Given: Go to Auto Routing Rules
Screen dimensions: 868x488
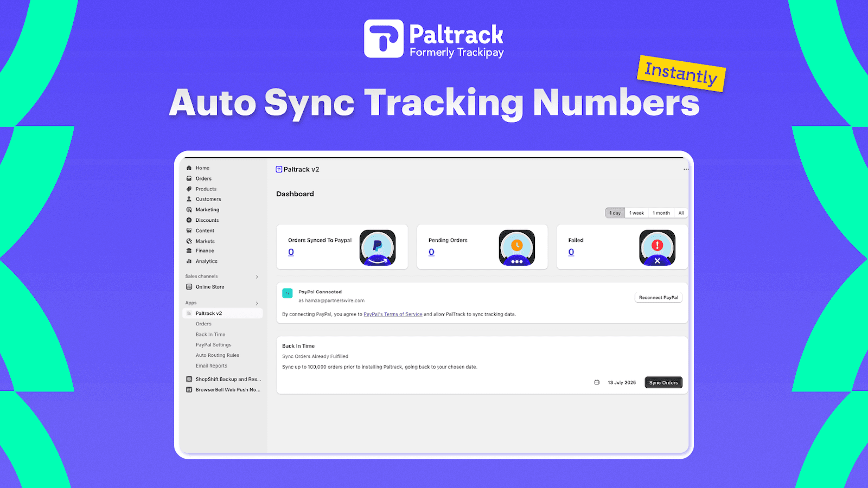Looking at the screenshot, I should [216, 355].
